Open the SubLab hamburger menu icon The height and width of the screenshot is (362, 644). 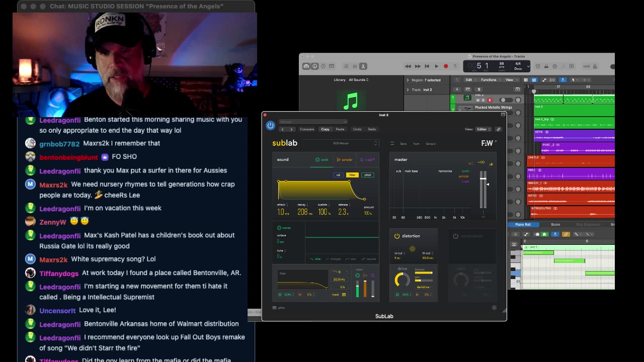[x=392, y=143]
